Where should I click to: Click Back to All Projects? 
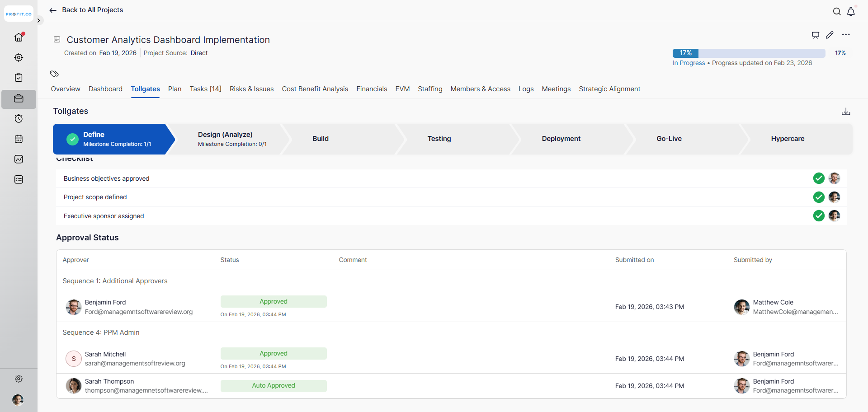click(86, 10)
